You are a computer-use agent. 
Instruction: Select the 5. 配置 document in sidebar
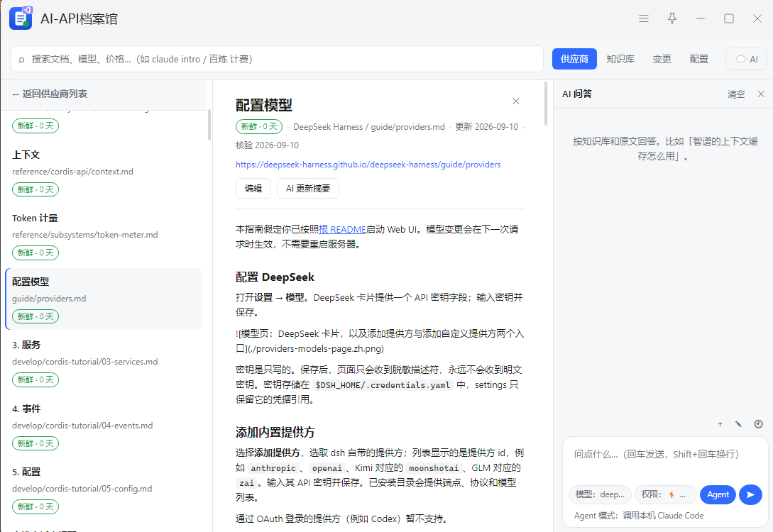pyautogui.click(x=104, y=489)
